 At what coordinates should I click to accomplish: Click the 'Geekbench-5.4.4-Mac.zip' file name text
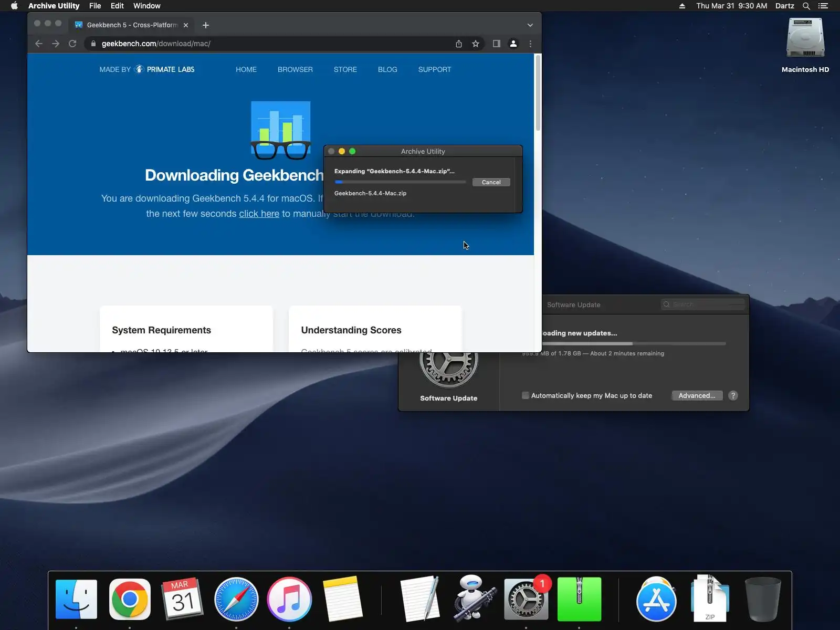click(370, 193)
